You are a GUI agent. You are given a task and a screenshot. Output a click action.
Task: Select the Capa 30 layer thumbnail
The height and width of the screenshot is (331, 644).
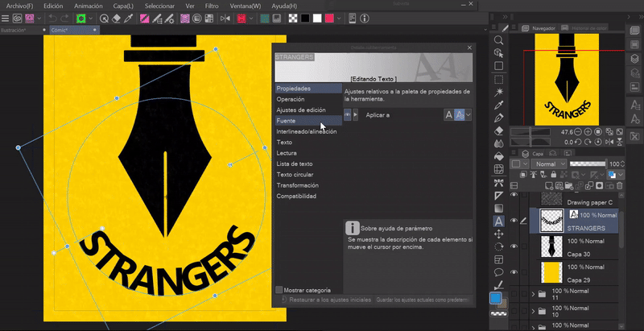pos(551,246)
